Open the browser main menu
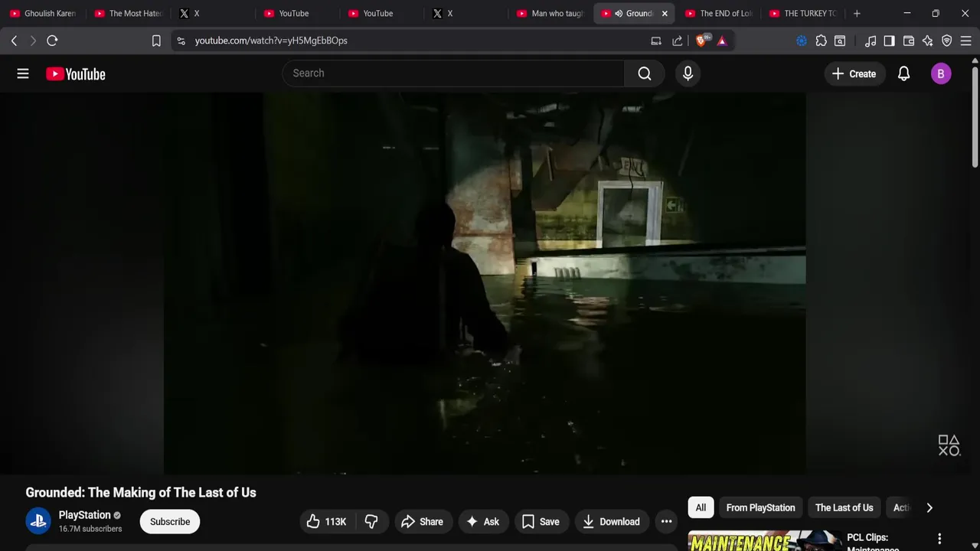This screenshot has height=551, width=980. pyautogui.click(x=965, y=41)
